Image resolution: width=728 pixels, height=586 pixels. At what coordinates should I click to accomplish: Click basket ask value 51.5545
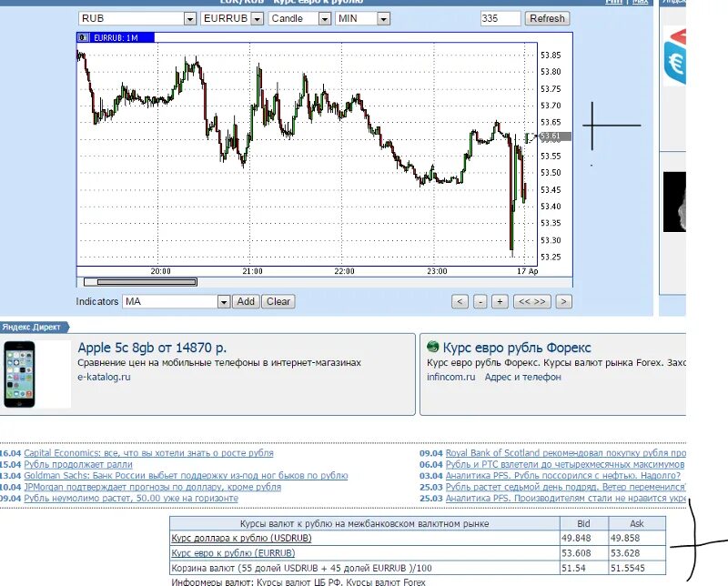click(x=628, y=568)
